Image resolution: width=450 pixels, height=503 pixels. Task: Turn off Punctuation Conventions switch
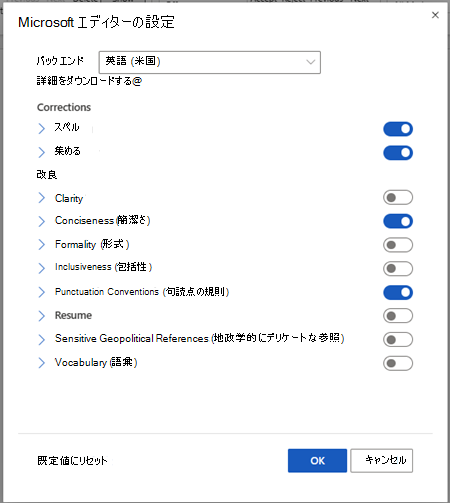398,292
